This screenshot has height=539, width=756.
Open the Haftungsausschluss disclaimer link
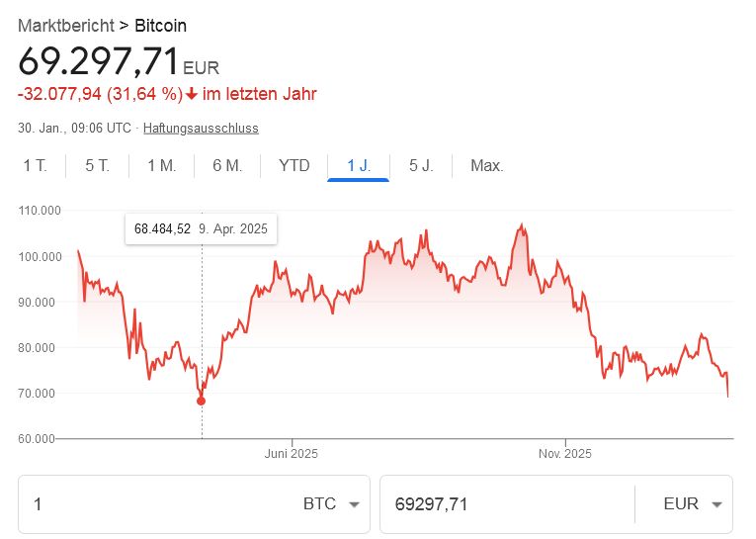[201, 129]
